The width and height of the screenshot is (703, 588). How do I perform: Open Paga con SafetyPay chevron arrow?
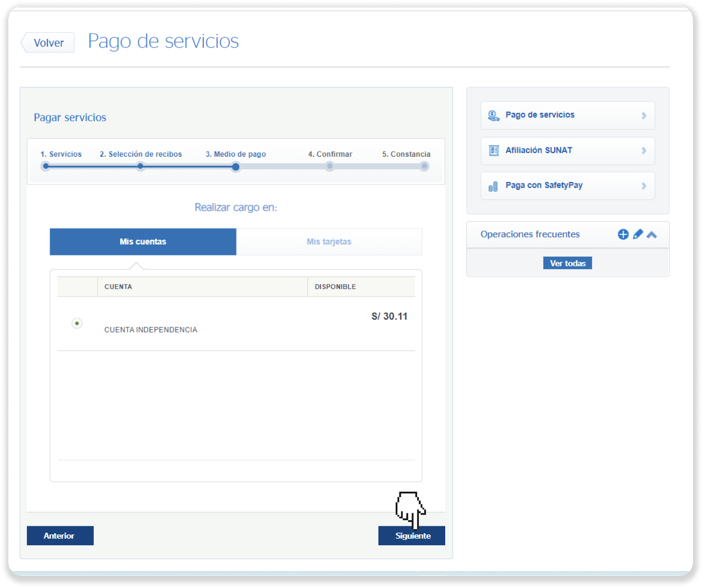tap(644, 186)
